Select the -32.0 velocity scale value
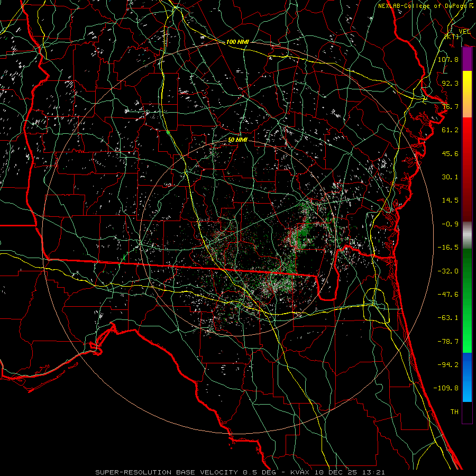Viewport: 476px width, 476px height. click(448, 271)
